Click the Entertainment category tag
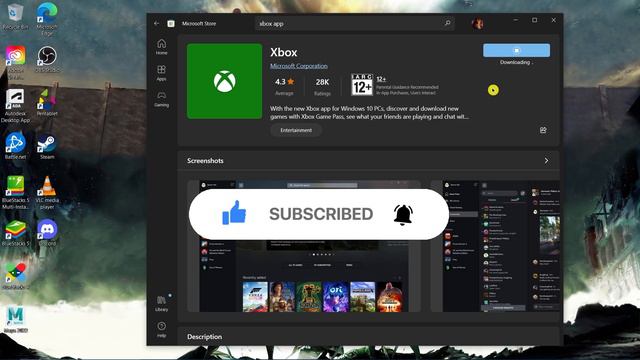 tap(296, 130)
